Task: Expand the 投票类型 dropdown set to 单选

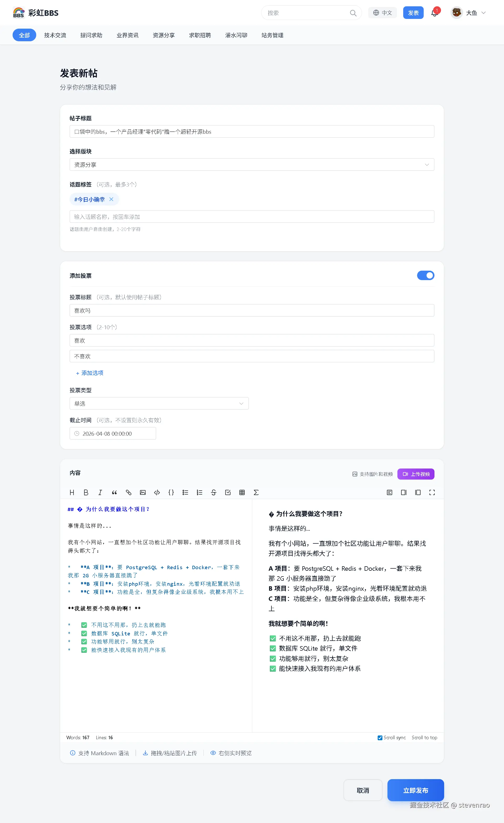Action: [x=159, y=403]
